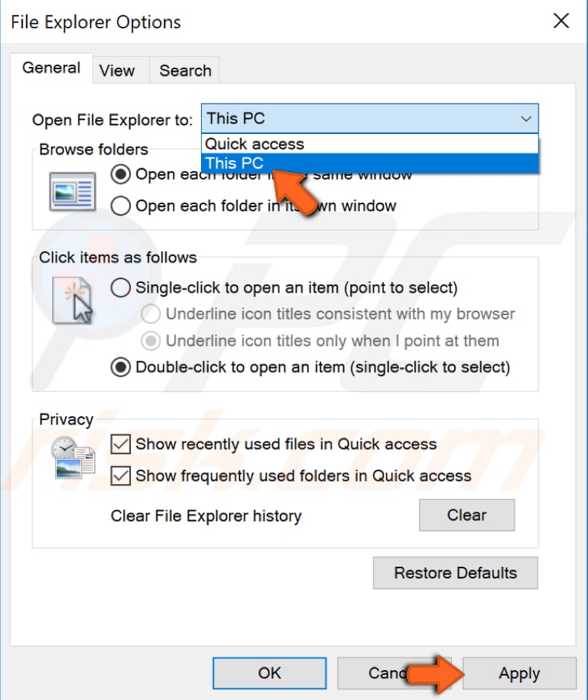
Task: Select open each folder in the same window
Action: tap(120, 174)
